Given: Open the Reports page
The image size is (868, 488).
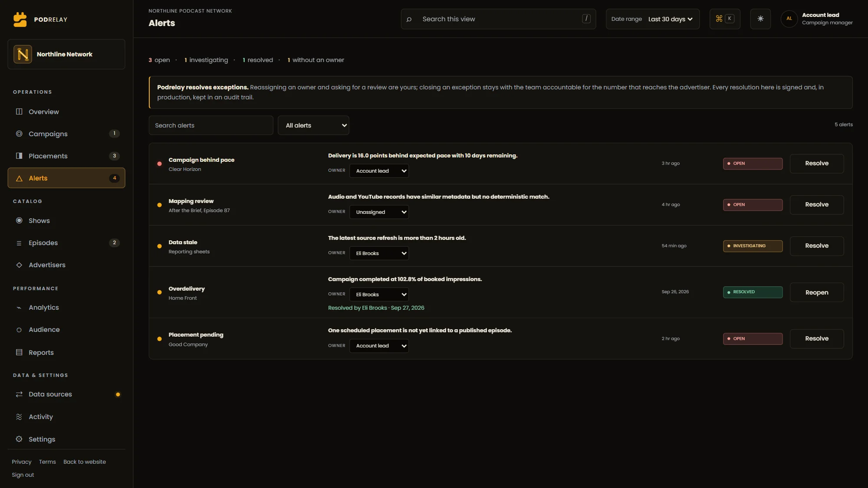Looking at the screenshot, I should coord(66,352).
